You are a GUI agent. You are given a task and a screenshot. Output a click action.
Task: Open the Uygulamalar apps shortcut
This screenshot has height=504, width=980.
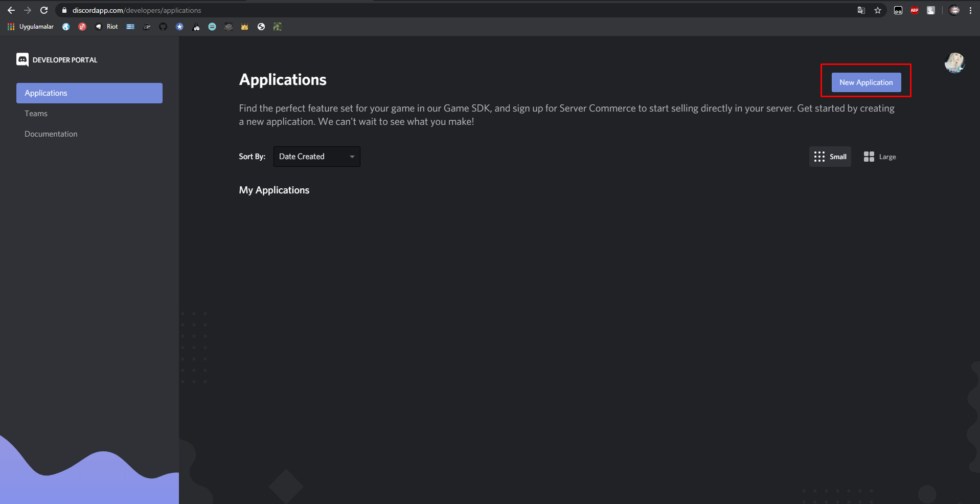tap(31, 27)
